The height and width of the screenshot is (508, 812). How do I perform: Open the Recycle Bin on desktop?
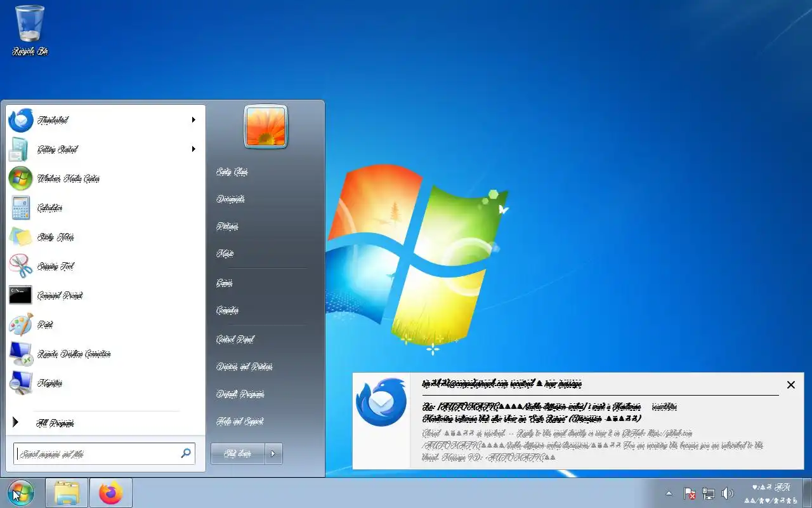(30, 30)
